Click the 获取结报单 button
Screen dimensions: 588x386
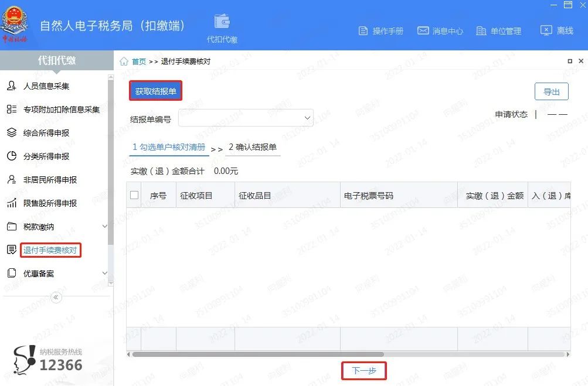point(155,90)
